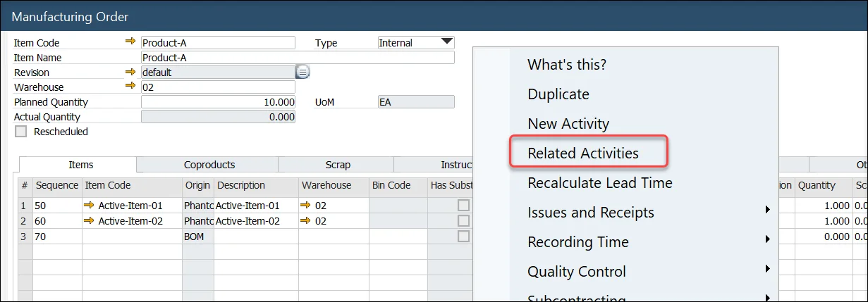Expand the Issues and Receipts submenu

tap(766, 213)
